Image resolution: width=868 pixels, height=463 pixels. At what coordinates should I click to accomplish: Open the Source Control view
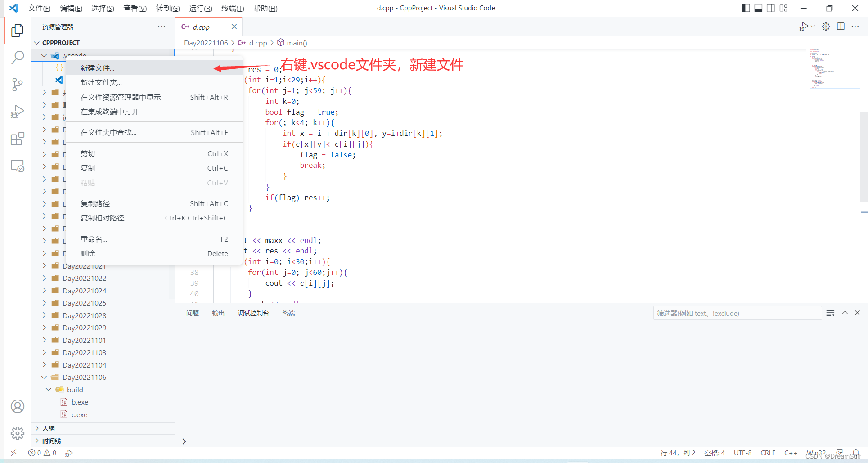(x=17, y=85)
